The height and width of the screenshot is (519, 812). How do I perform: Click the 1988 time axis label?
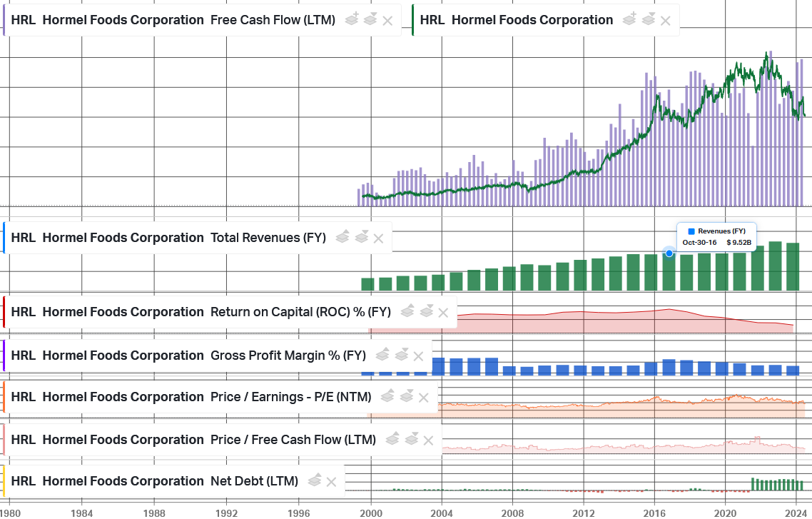[154, 513]
